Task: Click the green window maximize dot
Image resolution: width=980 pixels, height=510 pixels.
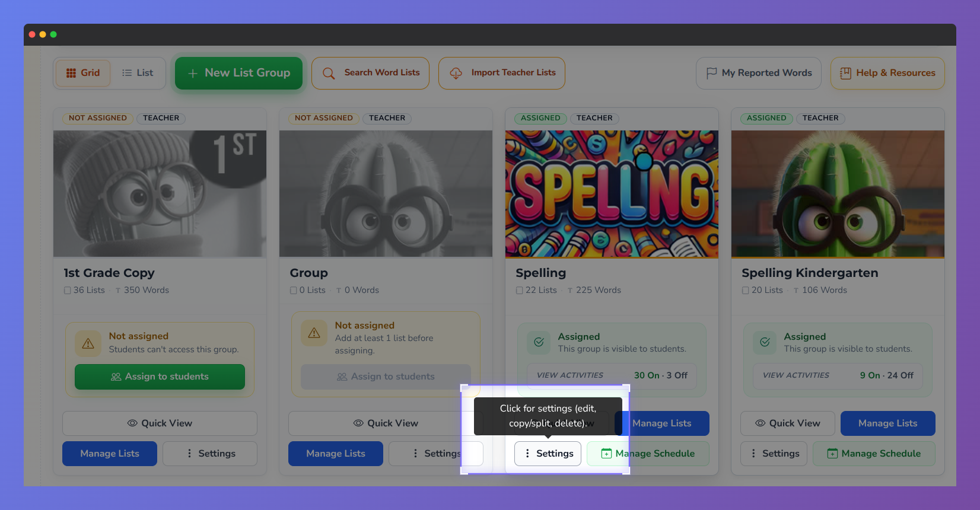Action: tap(53, 34)
